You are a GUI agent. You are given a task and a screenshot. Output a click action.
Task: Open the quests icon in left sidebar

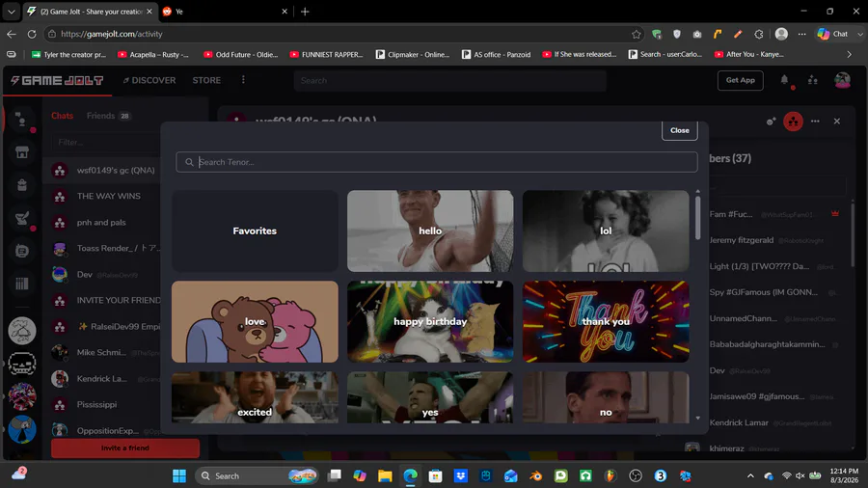(x=21, y=218)
